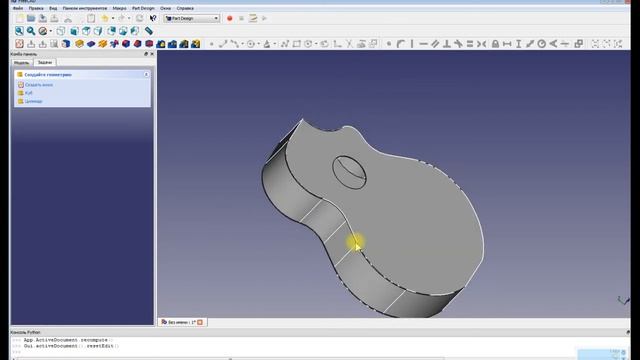
Task: Open the Part Design menu
Action: pyautogui.click(x=143, y=8)
